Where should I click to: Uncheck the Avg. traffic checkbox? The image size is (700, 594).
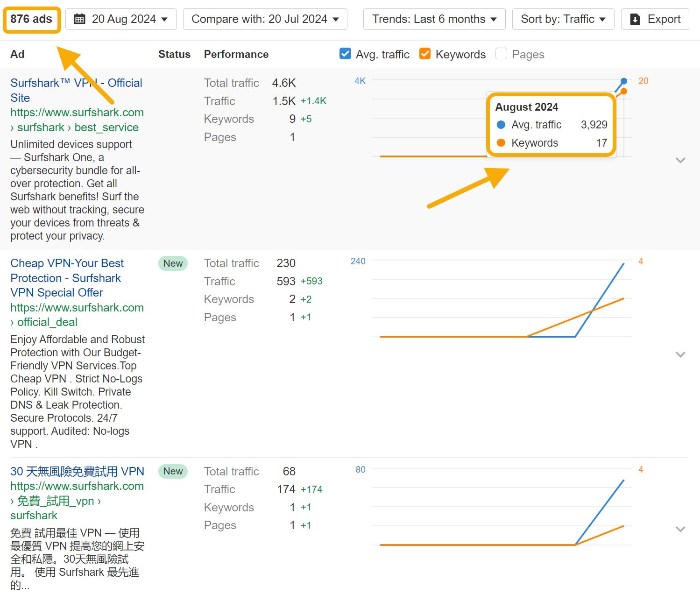tap(345, 54)
